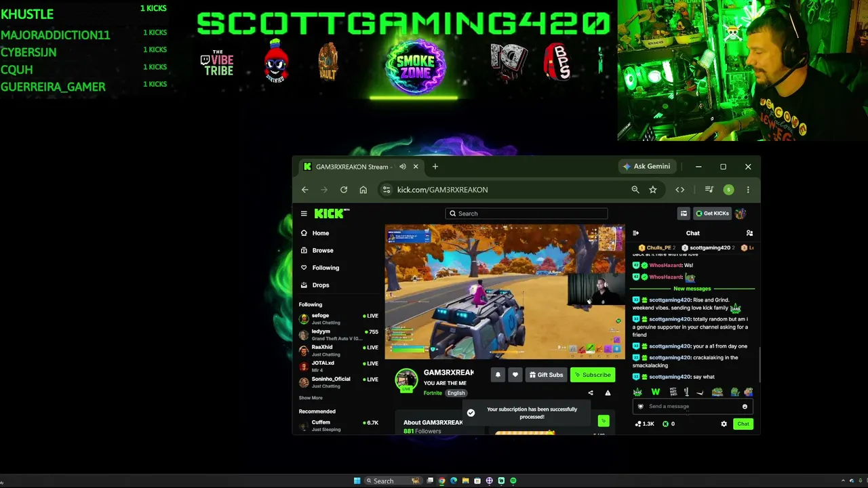Image resolution: width=868 pixels, height=488 pixels.
Task: Open the Kick user avatar menu
Action: coord(741,213)
